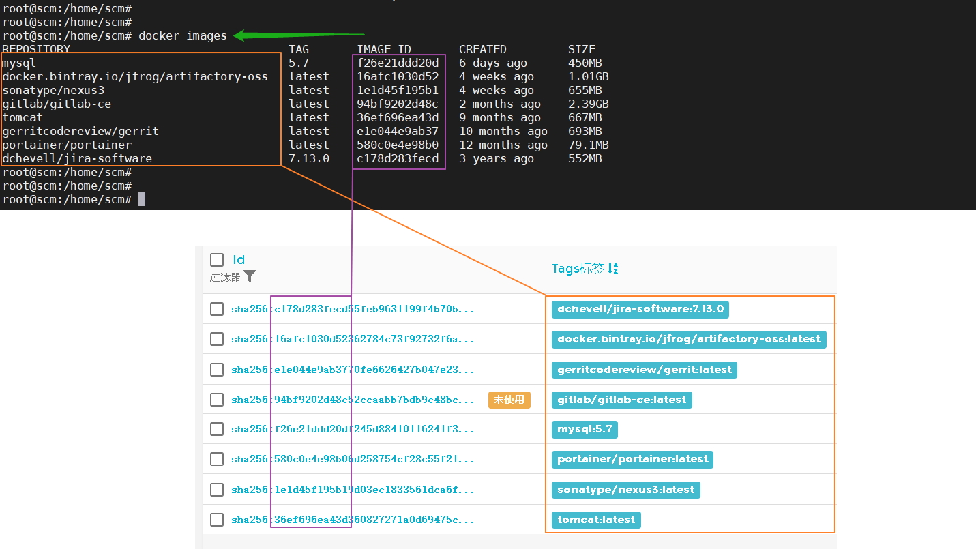
Task: Select checkbox for sha256:f26e21ddd20d image
Action: (x=217, y=429)
